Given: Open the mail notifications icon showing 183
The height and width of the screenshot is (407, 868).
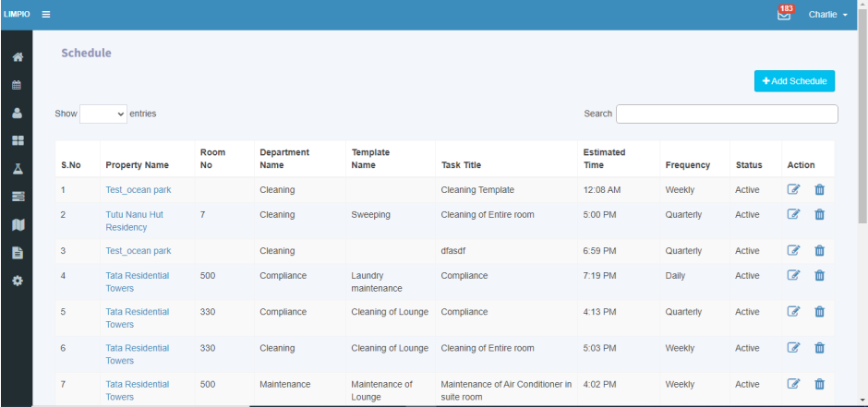Looking at the screenshot, I should pyautogui.click(x=784, y=14).
